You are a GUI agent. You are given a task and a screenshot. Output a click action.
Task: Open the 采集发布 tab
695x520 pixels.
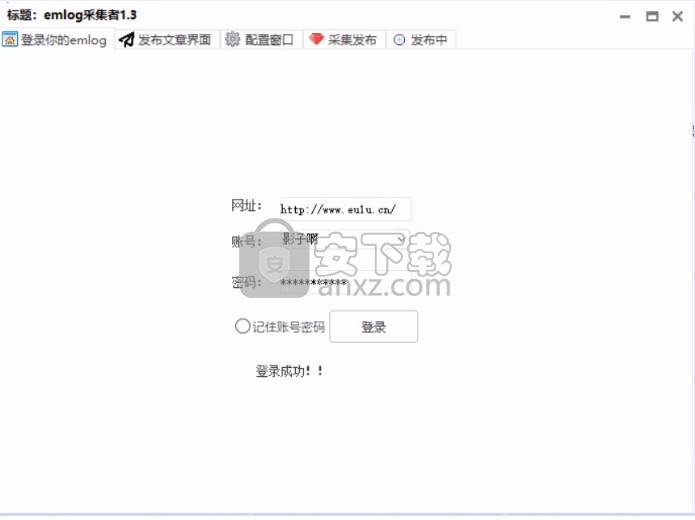coord(352,39)
